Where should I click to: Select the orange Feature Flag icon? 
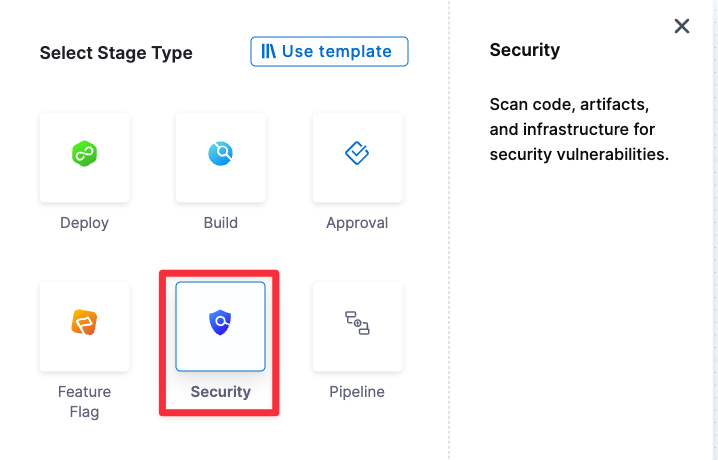[x=84, y=323]
